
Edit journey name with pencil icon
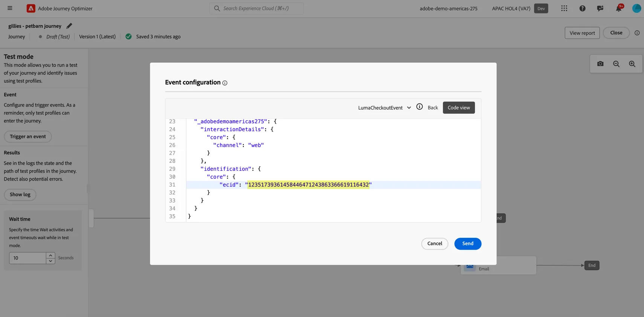click(69, 26)
